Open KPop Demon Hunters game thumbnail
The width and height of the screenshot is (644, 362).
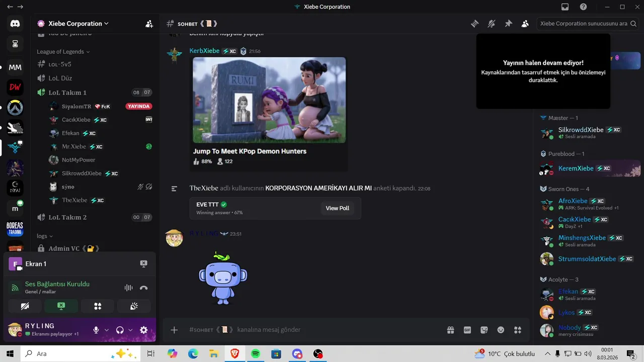point(269,100)
